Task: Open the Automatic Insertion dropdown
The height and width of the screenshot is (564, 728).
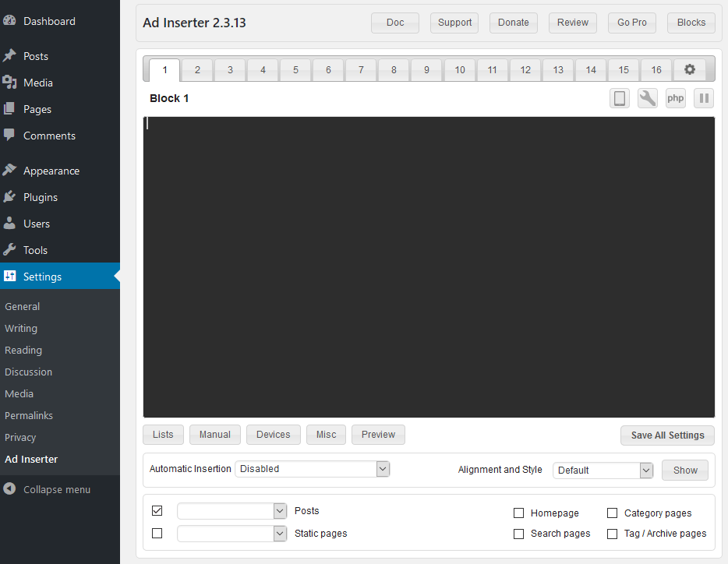Action: pos(312,470)
